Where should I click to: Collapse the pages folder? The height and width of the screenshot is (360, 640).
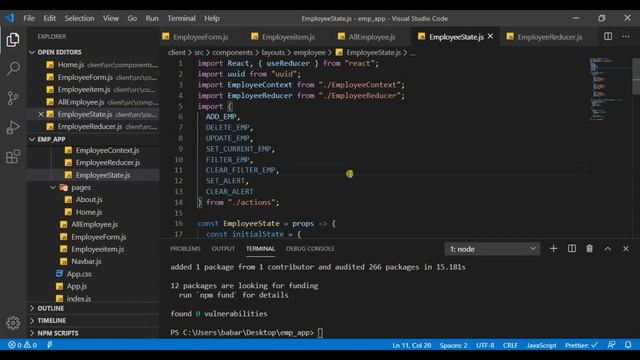coord(53,187)
